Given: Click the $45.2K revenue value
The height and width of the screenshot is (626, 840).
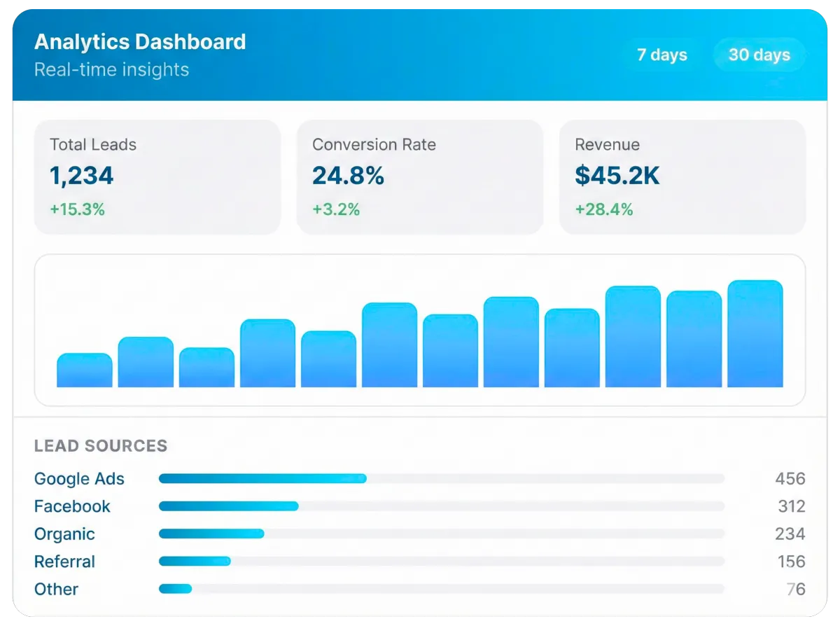Looking at the screenshot, I should point(617,176).
